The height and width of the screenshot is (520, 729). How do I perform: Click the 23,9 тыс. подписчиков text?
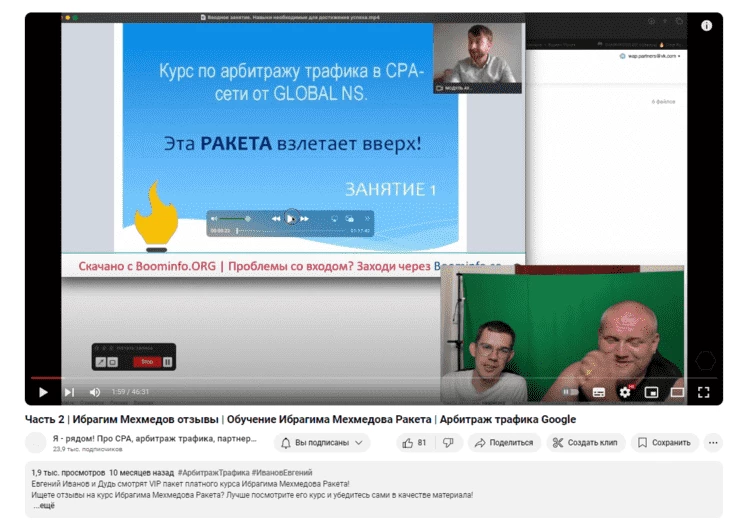87,449
